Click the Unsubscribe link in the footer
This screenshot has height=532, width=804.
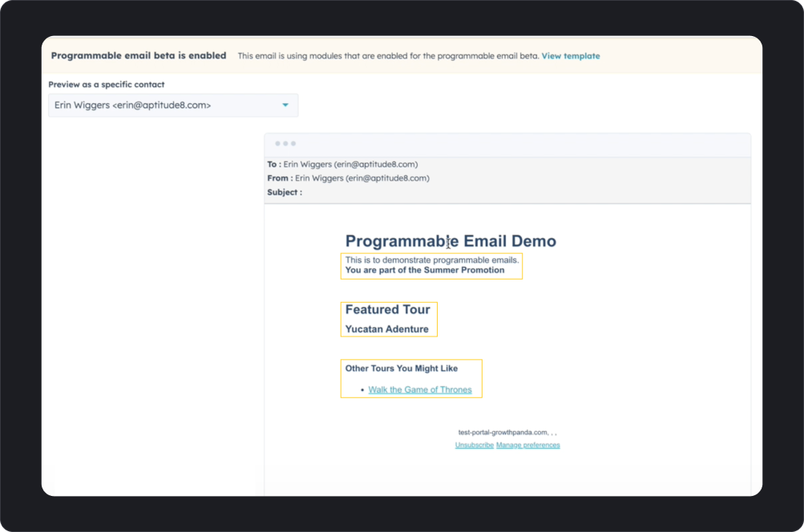[x=474, y=445]
